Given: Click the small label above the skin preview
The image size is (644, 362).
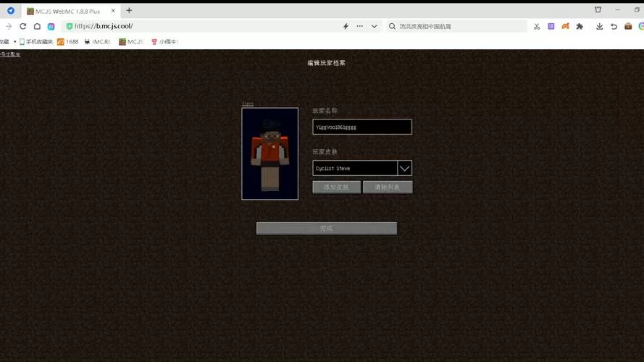Looking at the screenshot, I should tap(248, 104).
